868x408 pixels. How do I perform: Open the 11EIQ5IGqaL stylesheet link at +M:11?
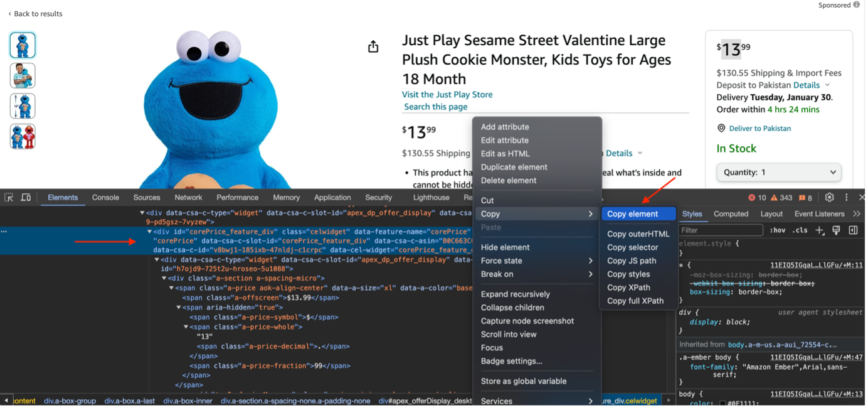coord(817,266)
